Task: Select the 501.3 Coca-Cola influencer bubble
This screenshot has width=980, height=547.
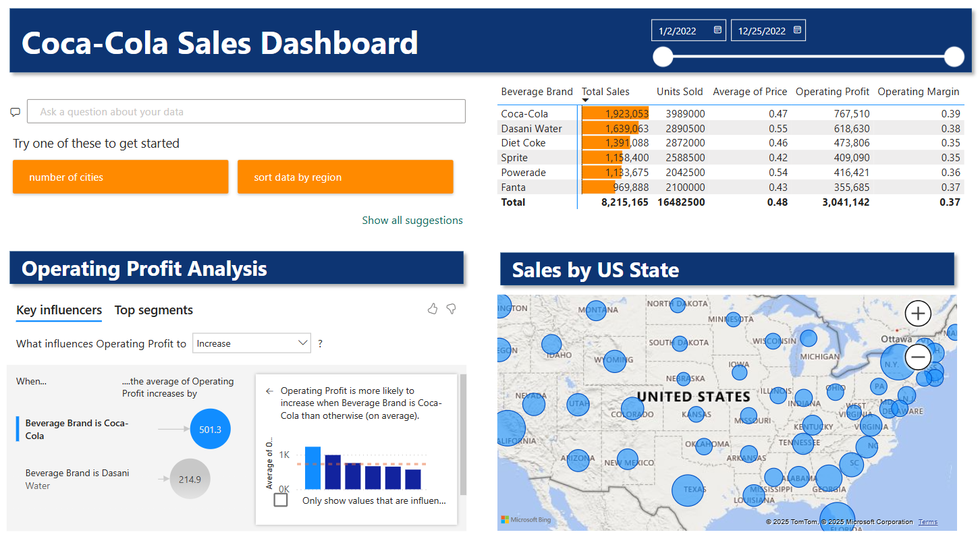Action: click(x=211, y=429)
